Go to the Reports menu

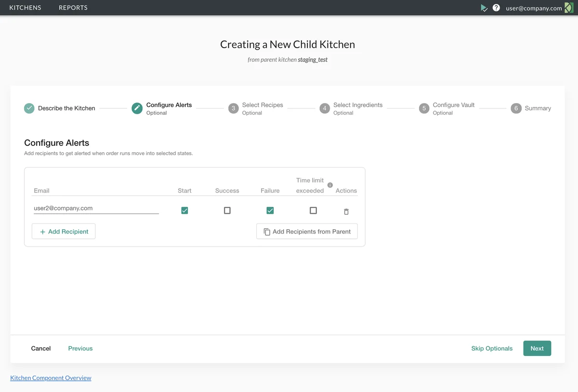73,8
